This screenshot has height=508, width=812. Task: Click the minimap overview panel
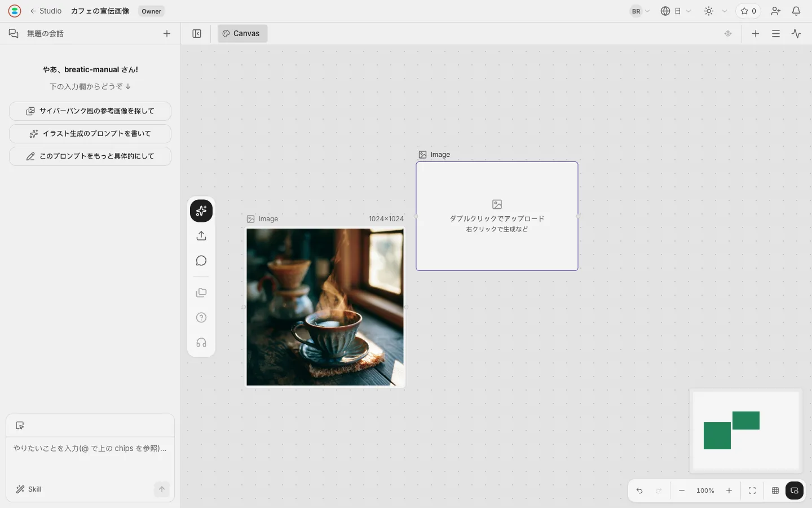745,431
